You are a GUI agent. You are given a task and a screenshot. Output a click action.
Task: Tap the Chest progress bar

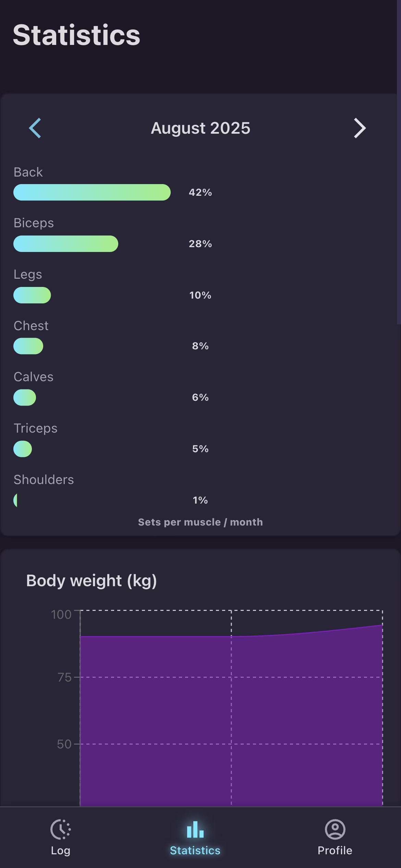tap(28, 346)
